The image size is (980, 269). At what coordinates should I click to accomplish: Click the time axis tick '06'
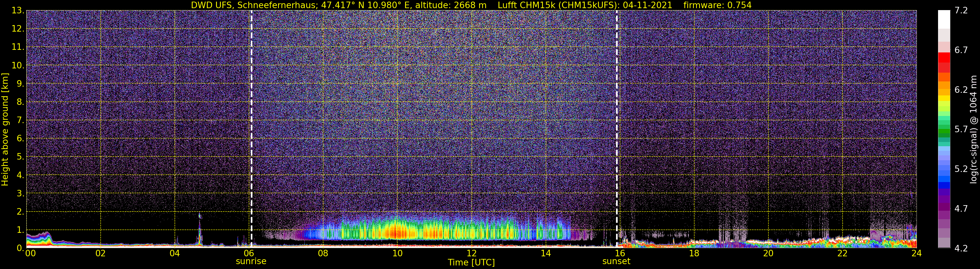tap(249, 253)
